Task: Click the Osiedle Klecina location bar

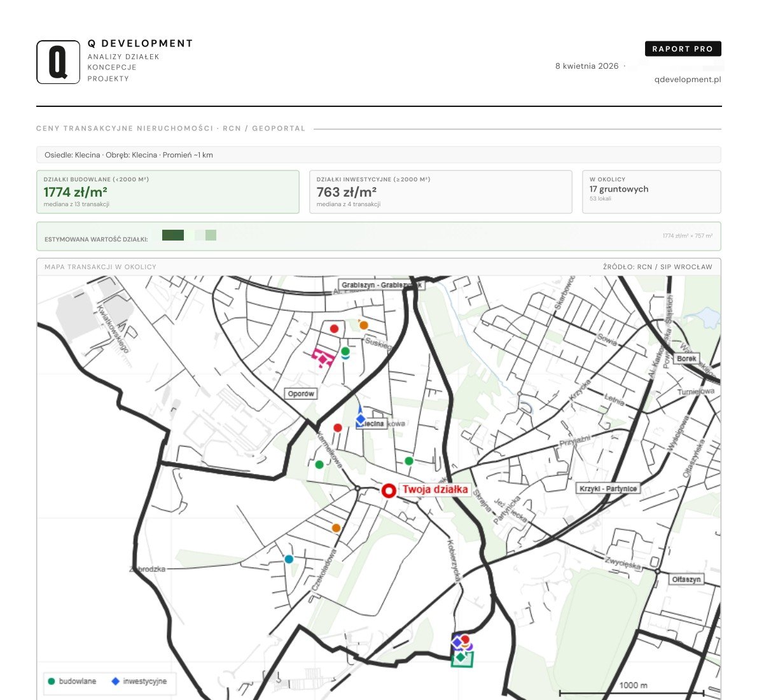Action: [378, 155]
